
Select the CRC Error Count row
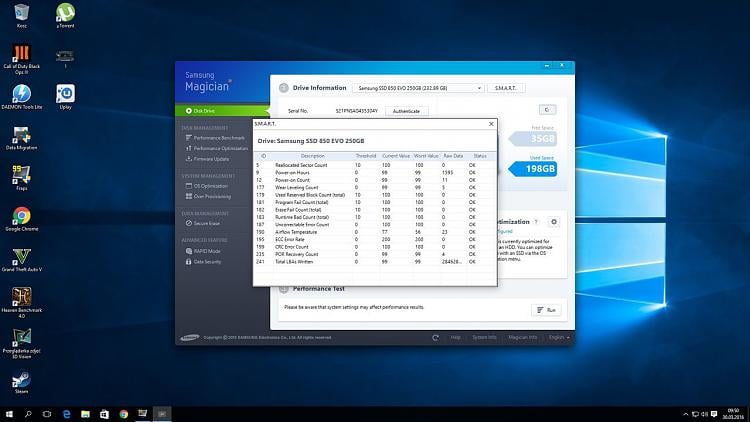pyautogui.click(x=375, y=247)
